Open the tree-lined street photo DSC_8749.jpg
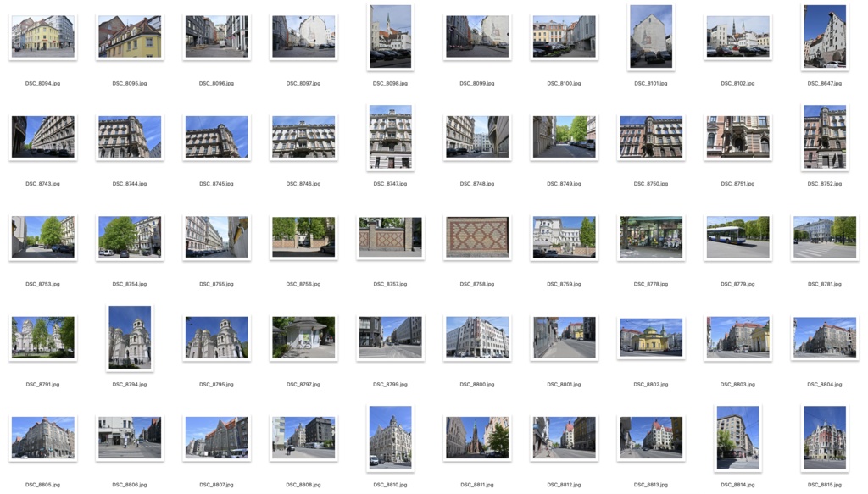The width and height of the screenshot is (868, 494). click(x=564, y=137)
